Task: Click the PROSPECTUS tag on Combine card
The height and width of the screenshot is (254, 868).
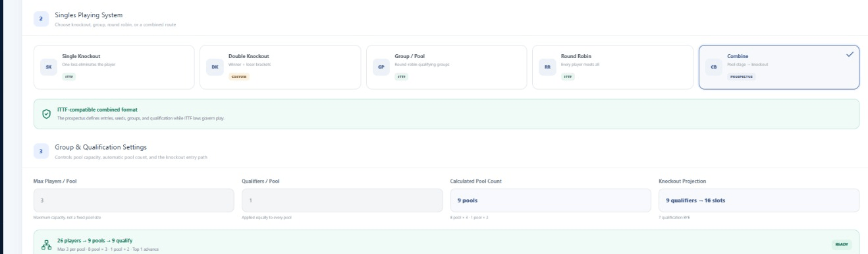Action: click(x=741, y=77)
